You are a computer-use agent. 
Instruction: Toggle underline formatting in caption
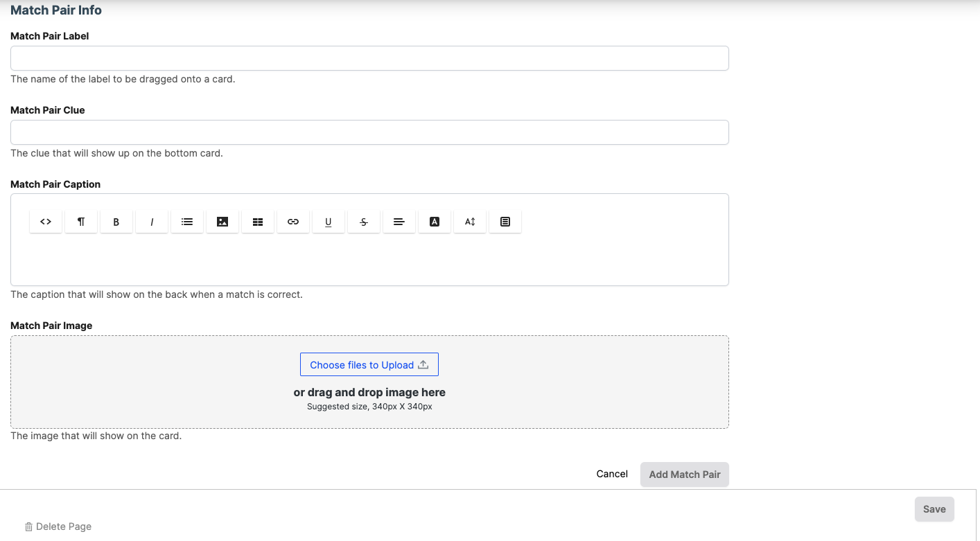pos(329,222)
